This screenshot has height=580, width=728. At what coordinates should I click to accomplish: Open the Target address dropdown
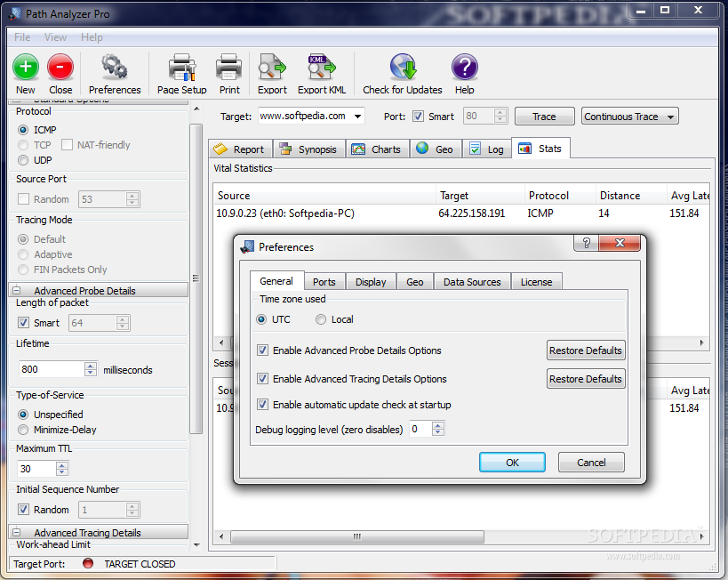click(x=357, y=117)
